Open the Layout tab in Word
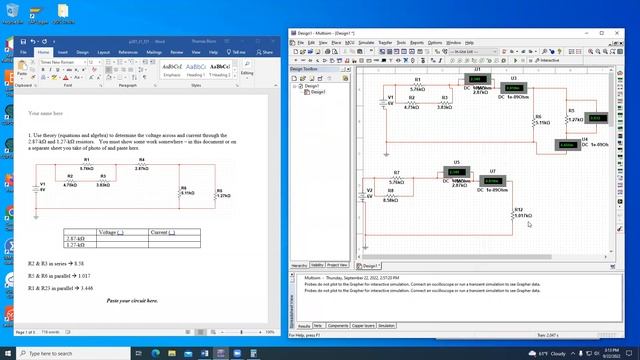Viewport: 640px width, 360px height. [103, 52]
